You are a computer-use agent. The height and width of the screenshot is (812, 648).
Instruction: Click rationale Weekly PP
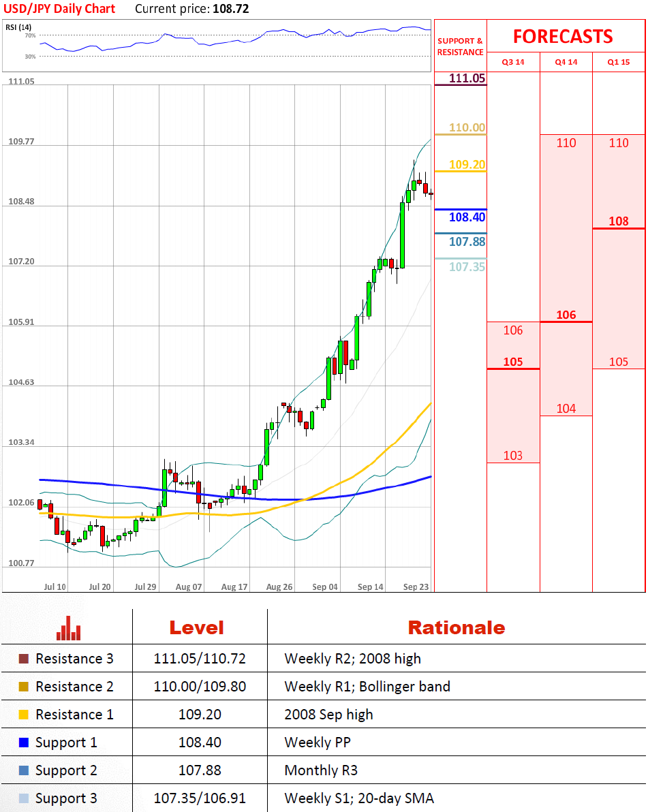click(x=318, y=743)
